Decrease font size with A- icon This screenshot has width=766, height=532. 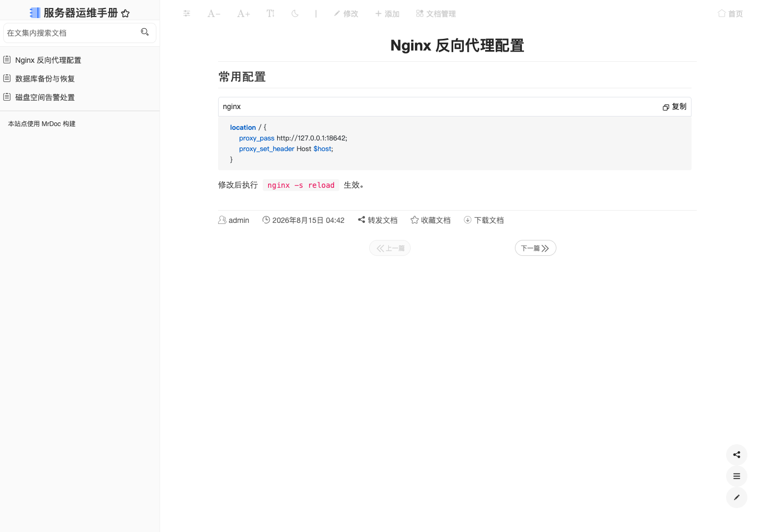pos(214,13)
